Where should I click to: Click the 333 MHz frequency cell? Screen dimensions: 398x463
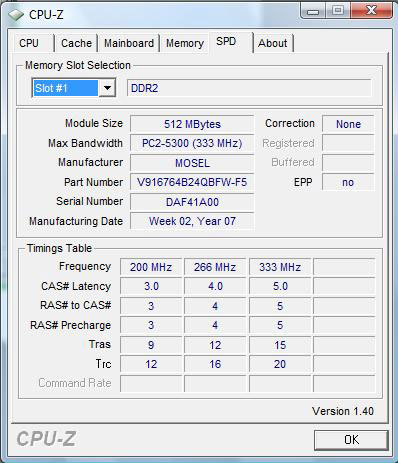click(x=280, y=267)
